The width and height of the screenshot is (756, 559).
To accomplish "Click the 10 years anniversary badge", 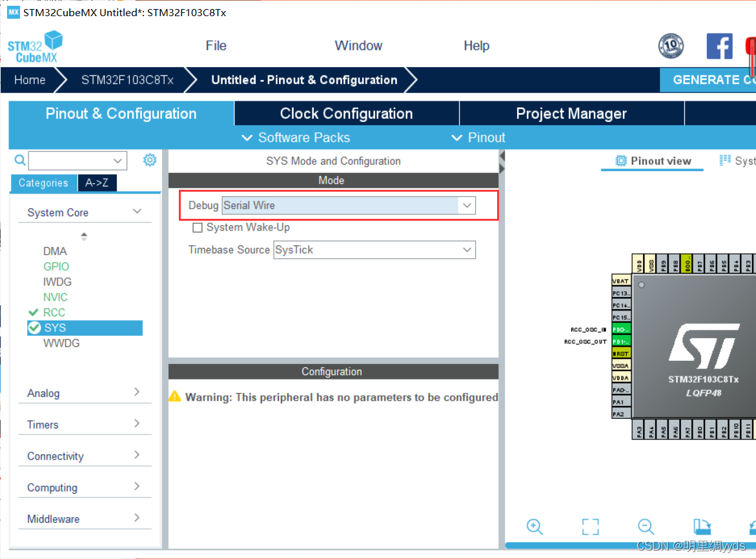I will pyautogui.click(x=671, y=46).
